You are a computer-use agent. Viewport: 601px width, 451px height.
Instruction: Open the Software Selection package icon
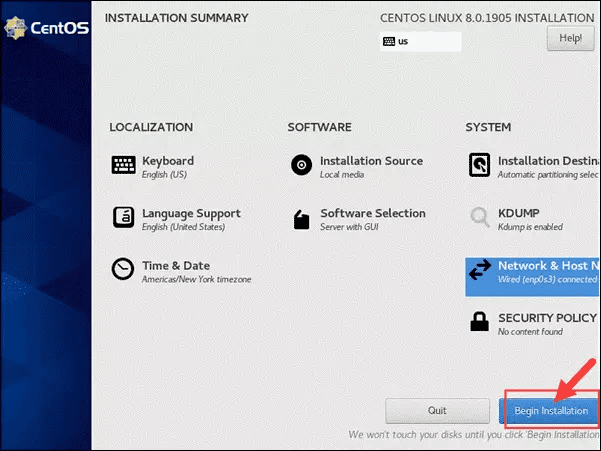(x=302, y=220)
